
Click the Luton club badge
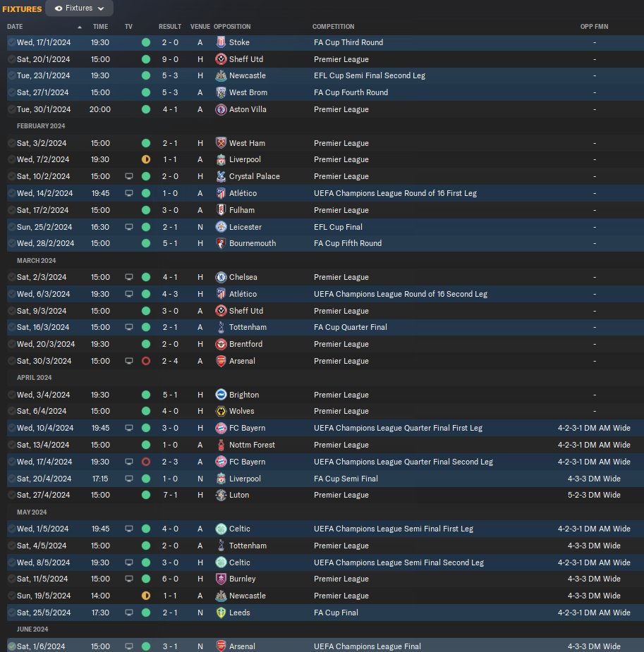tap(221, 495)
